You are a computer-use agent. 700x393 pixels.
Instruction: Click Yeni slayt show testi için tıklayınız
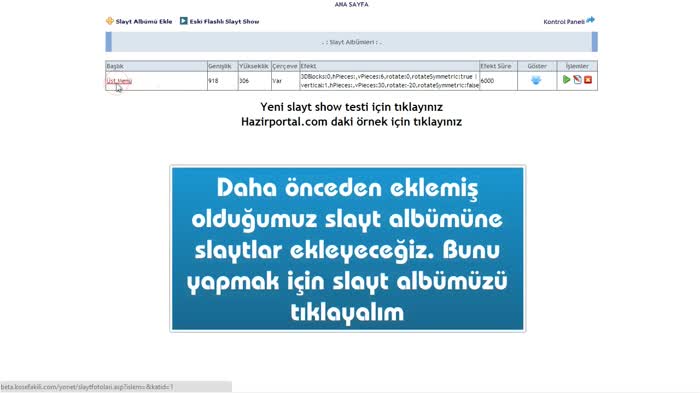tap(351, 107)
